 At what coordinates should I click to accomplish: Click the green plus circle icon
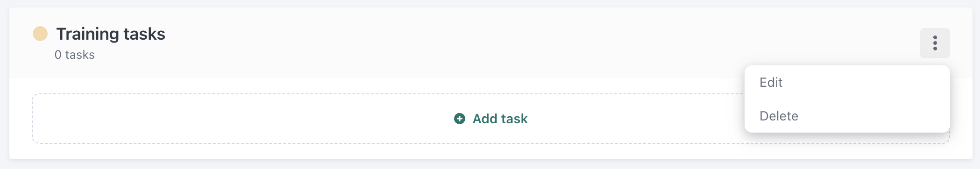[x=460, y=119]
